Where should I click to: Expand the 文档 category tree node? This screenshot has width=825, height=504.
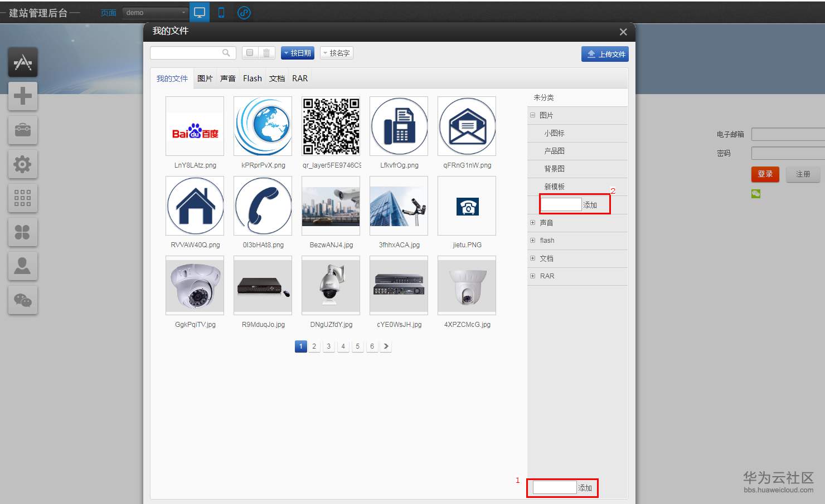pyautogui.click(x=532, y=258)
